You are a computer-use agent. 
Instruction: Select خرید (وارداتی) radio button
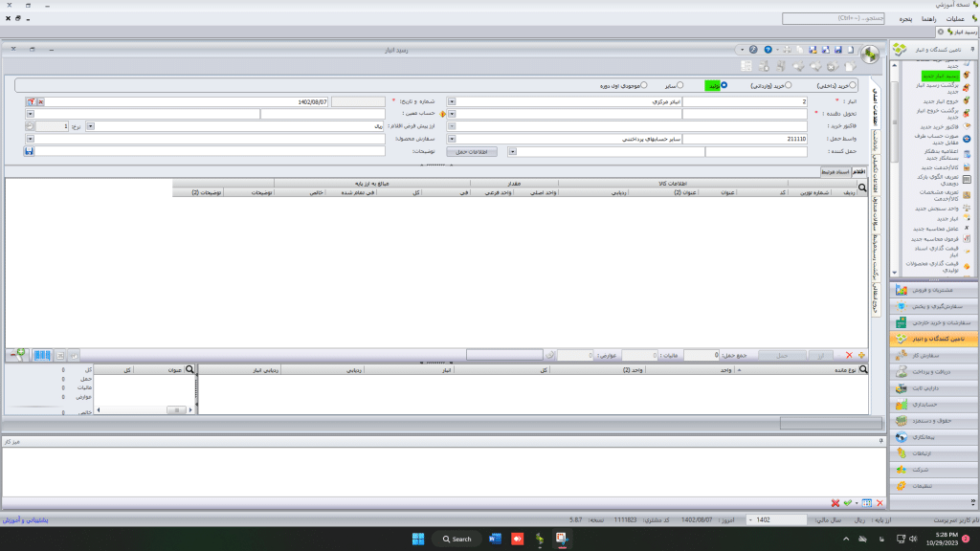[789, 85]
